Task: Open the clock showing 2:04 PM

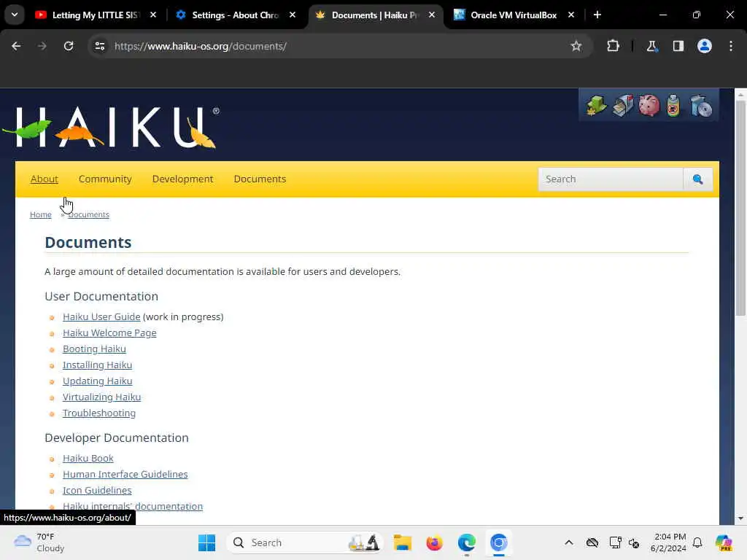Action: [x=669, y=542]
